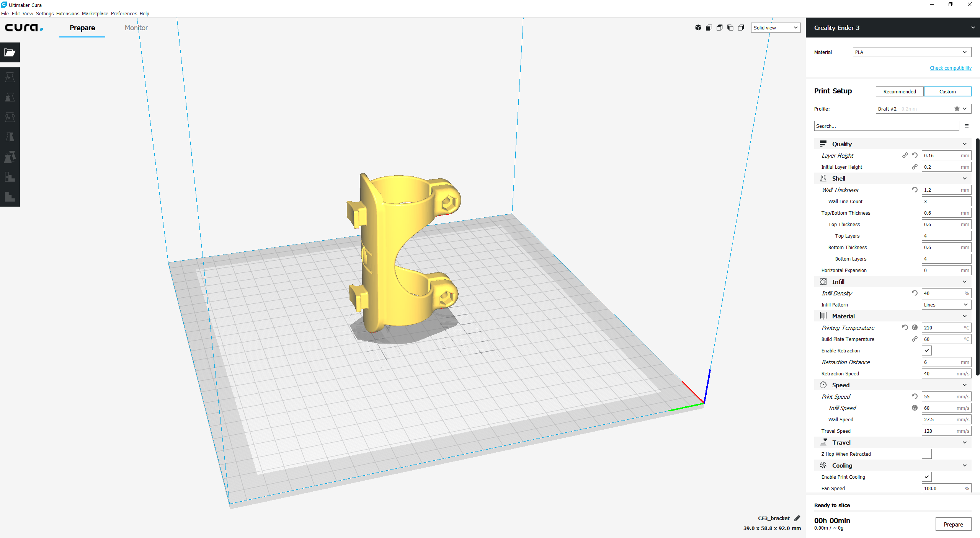Collapse the Quality settings section

[x=893, y=144]
